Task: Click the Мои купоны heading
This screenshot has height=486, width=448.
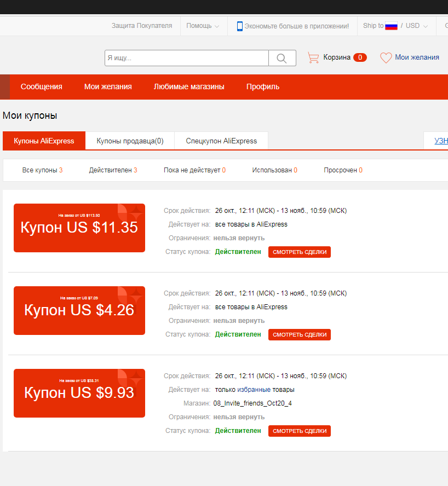Action: point(30,115)
